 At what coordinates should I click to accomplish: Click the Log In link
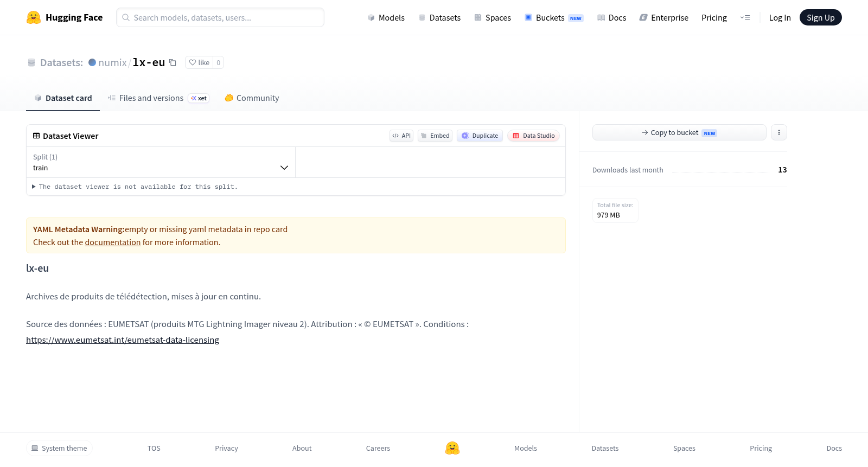pyautogui.click(x=780, y=17)
